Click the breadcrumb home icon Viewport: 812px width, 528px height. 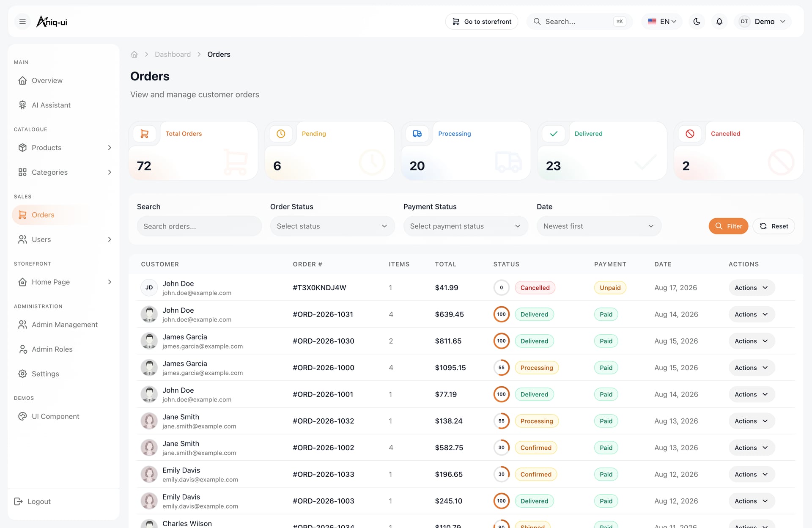[134, 55]
